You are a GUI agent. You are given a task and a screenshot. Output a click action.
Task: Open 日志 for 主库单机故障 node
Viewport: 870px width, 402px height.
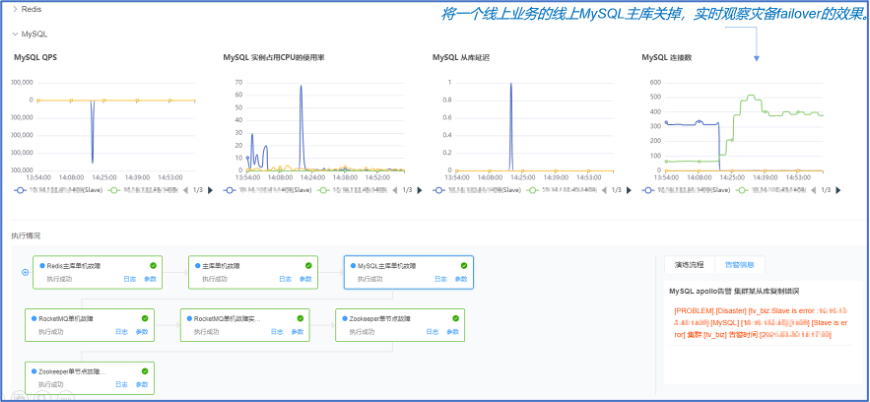pyautogui.click(x=285, y=279)
